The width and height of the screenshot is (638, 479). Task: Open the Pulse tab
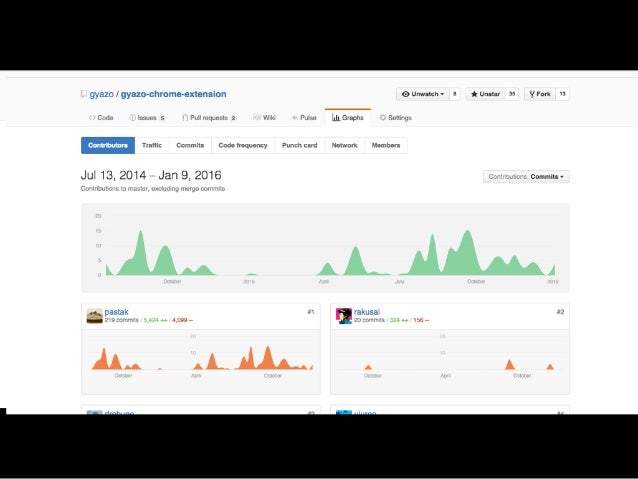click(304, 118)
